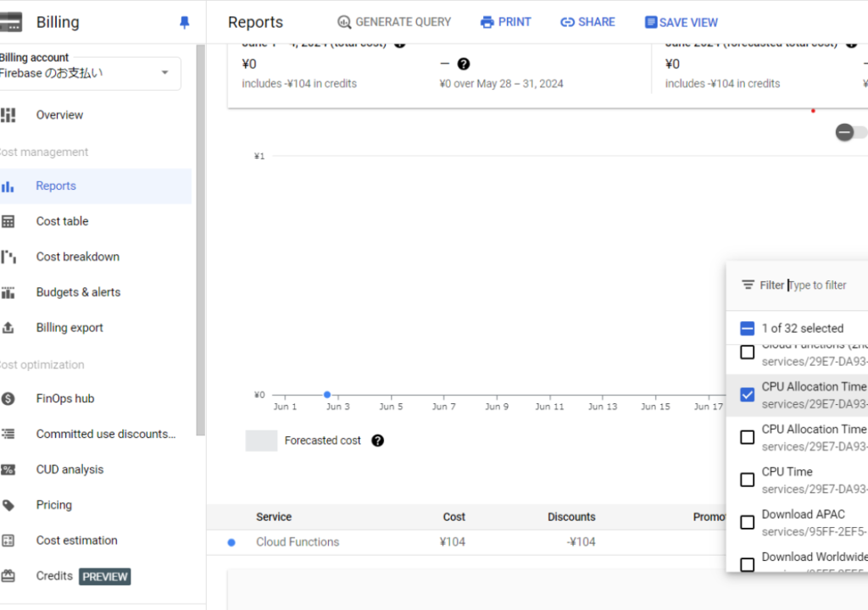Click the pin icon next to Billing
Viewport: 868px width, 610px height.
point(185,23)
